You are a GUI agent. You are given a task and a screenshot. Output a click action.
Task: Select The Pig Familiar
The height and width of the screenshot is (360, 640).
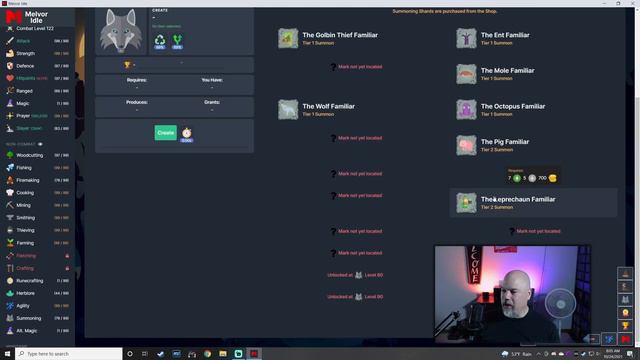click(x=493, y=145)
